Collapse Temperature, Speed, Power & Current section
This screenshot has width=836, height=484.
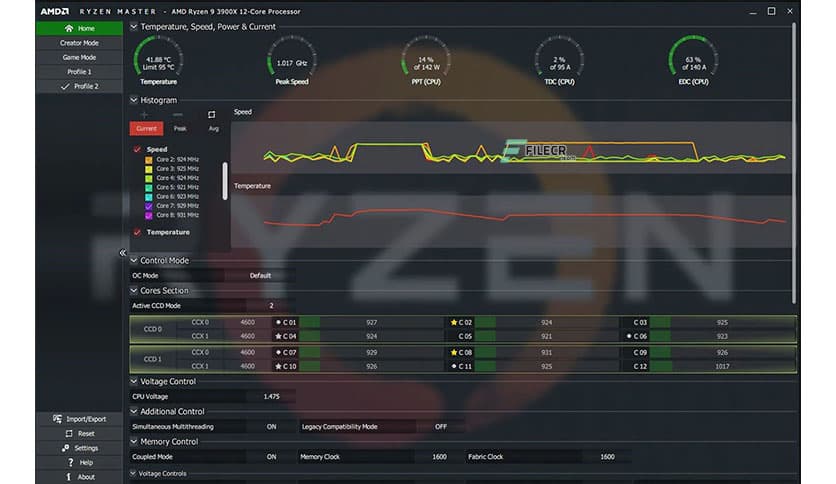click(x=134, y=27)
